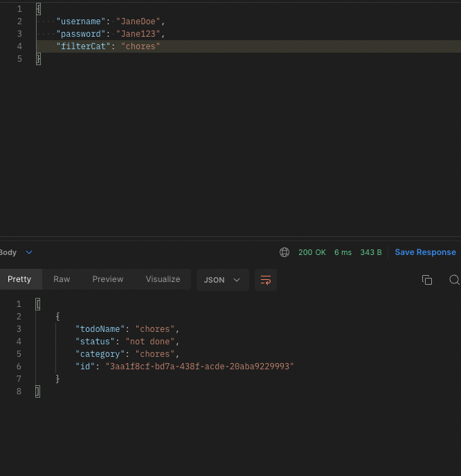
Task: Click the 6 ms response time
Action: 343,252
